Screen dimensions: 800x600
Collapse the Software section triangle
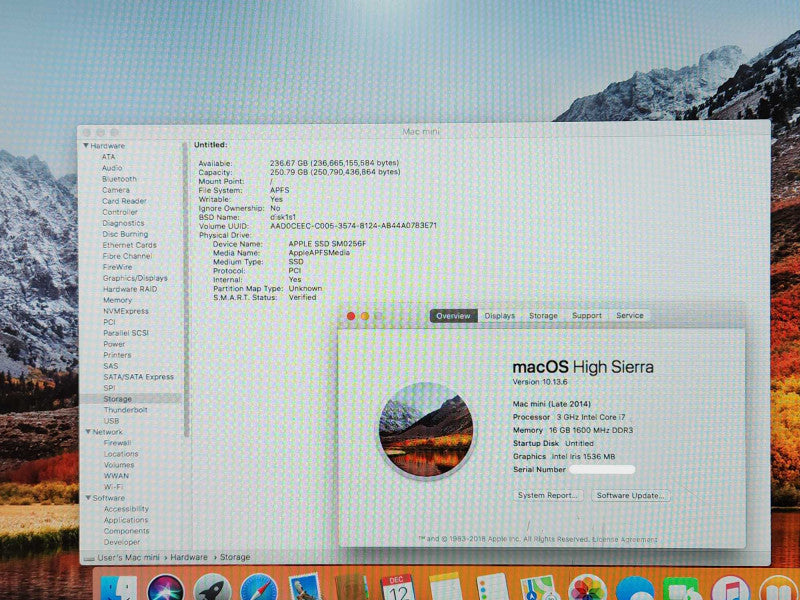88,498
